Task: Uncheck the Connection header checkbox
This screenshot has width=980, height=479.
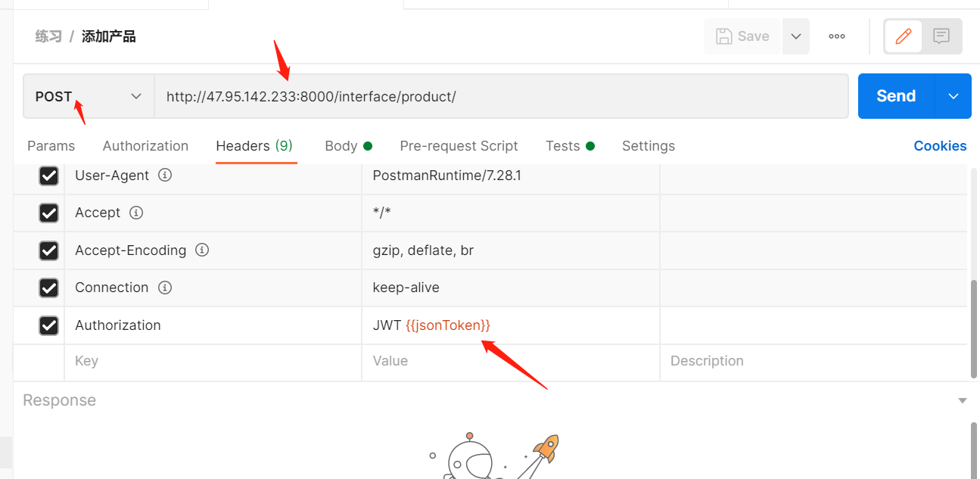Action: coord(48,288)
